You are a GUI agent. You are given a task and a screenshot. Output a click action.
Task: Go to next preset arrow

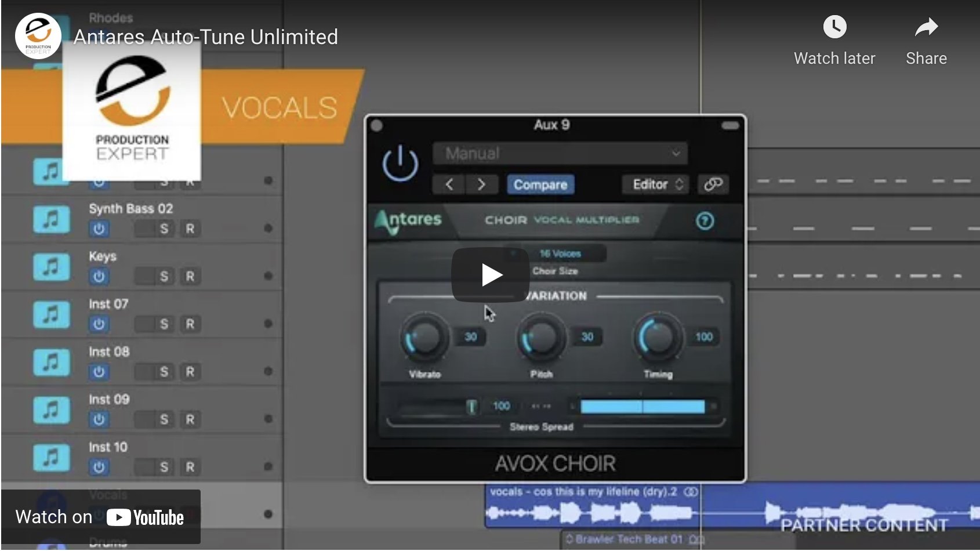pos(481,184)
